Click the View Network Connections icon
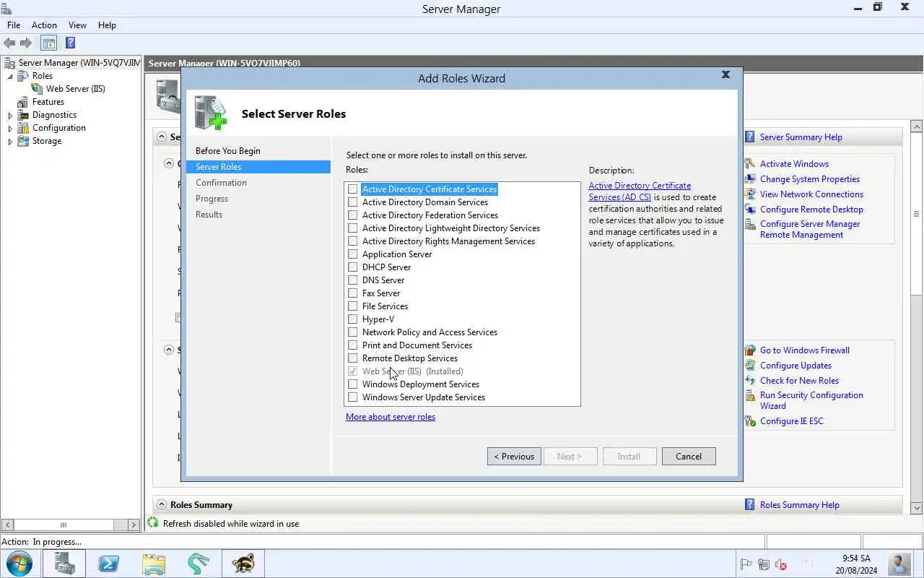The width and height of the screenshot is (924, 578). (750, 194)
